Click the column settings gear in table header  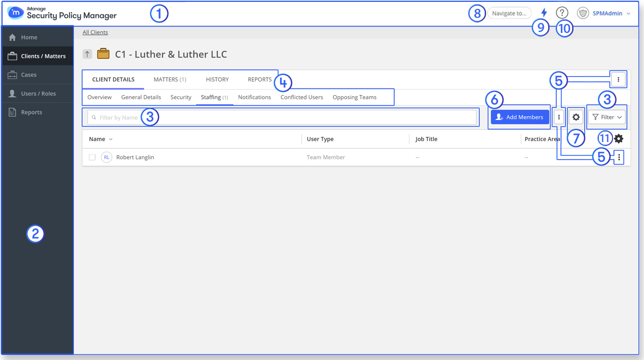click(619, 139)
